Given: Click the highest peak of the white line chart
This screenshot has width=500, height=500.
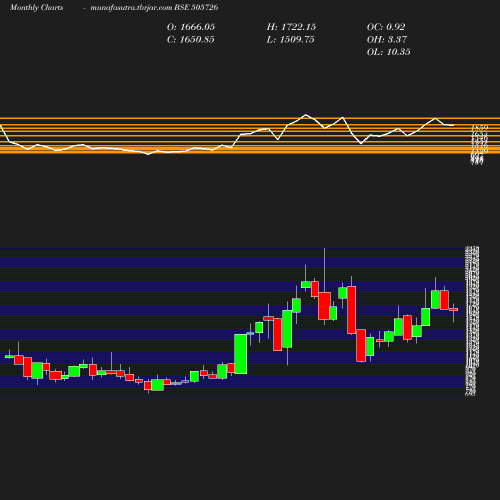Looking at the screenshot, I should (x=306, y=115).
